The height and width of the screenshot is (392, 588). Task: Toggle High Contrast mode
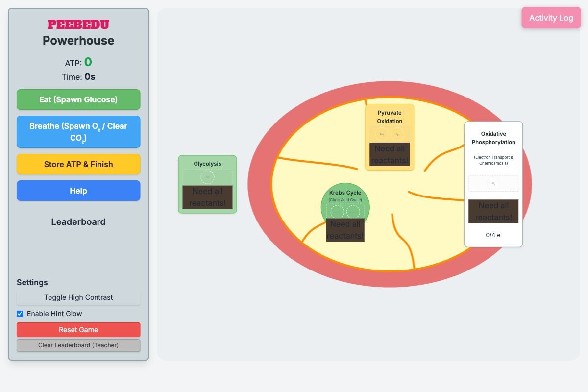78,297
